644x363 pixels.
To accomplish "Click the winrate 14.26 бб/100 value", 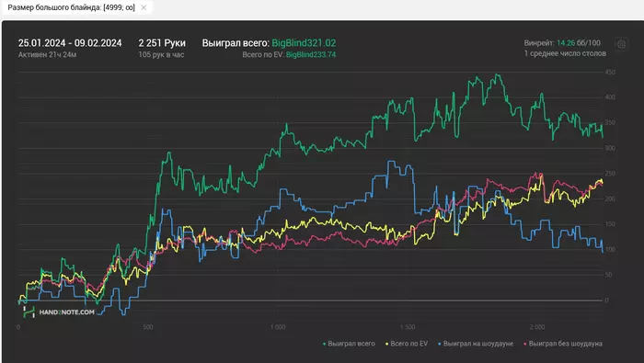I will (x=579, y=42).
